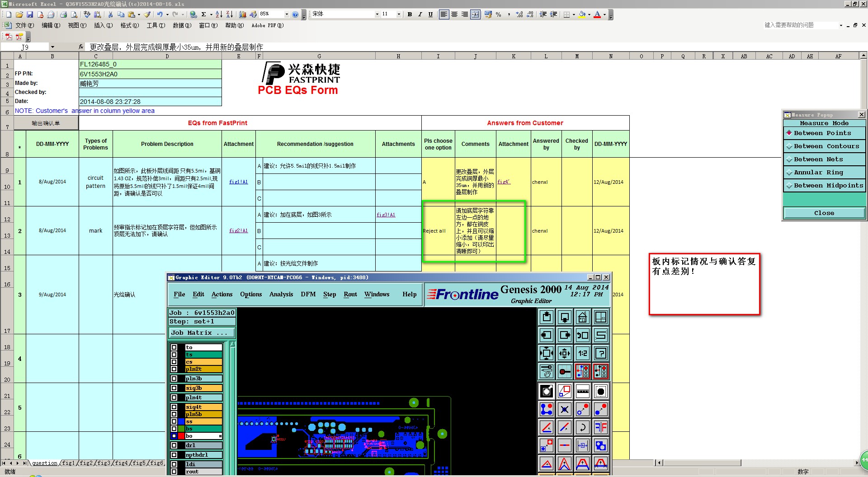Open the 文件(F) menu

(24, 25)
